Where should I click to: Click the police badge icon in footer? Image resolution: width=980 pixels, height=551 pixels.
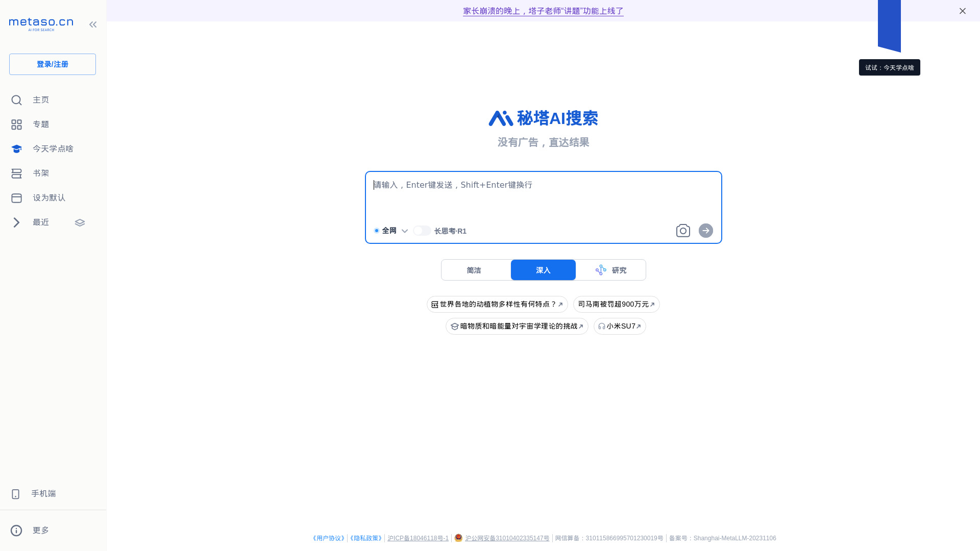pos(458,538)
